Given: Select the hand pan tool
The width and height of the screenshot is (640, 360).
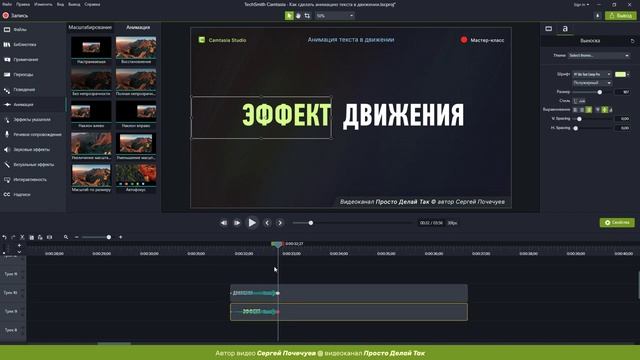Looking at the screenshot, I should point(298,16).
